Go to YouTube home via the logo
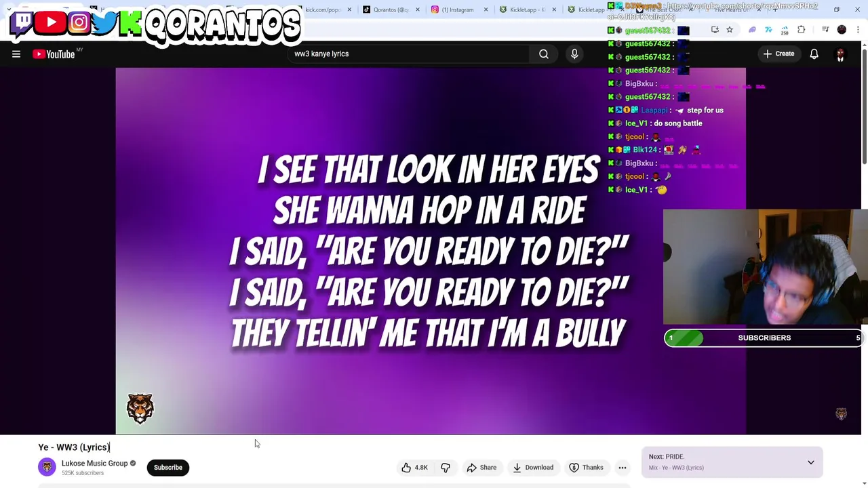The width and height of the screenshot is (868, 488). point(54,54)
